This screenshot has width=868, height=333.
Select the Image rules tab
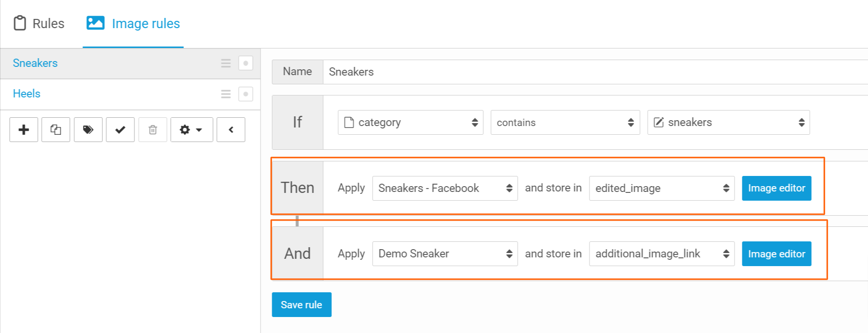coord(133,23)
